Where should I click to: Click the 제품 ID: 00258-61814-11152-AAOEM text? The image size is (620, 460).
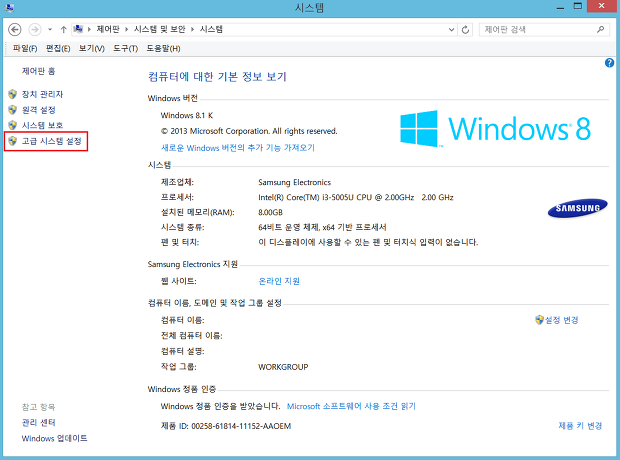pos(226,426)
